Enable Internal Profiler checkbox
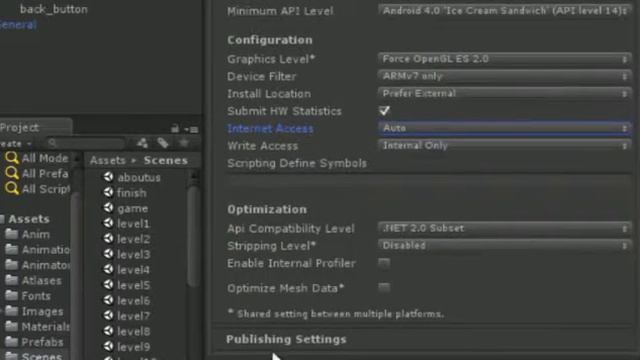The height and width of the screenshot is (360, 640). coord(384,263)
